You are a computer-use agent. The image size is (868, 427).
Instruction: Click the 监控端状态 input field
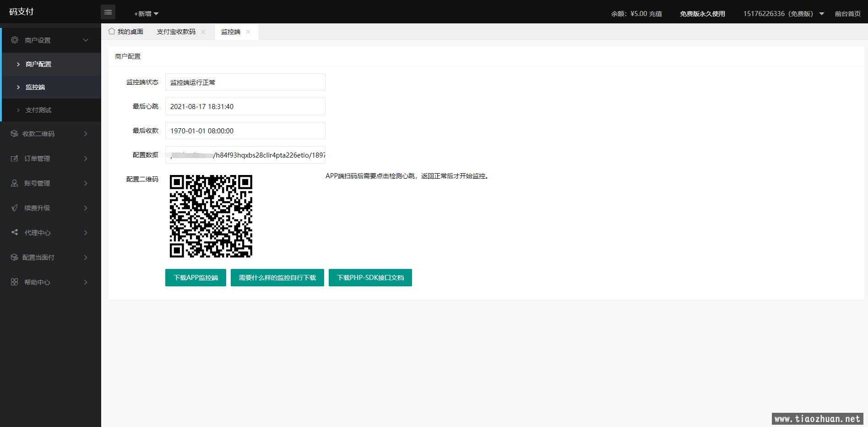click(245, 82)
